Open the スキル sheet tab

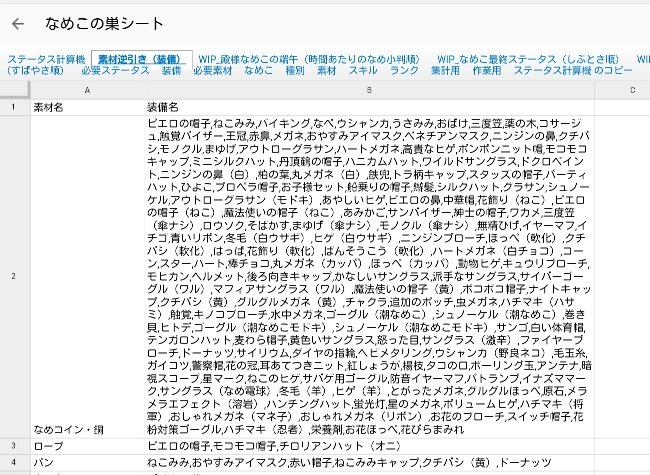[363, 70]
